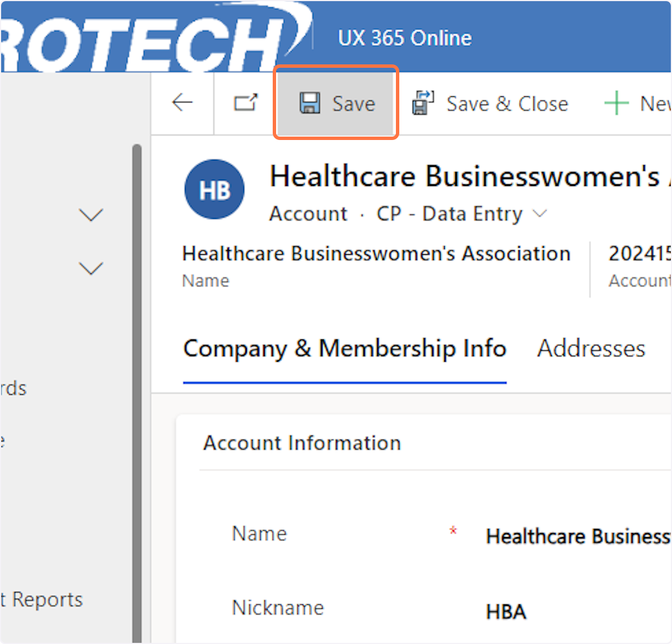Click the Save button label
Screen dimensions: 672x644
pos(353,104)
